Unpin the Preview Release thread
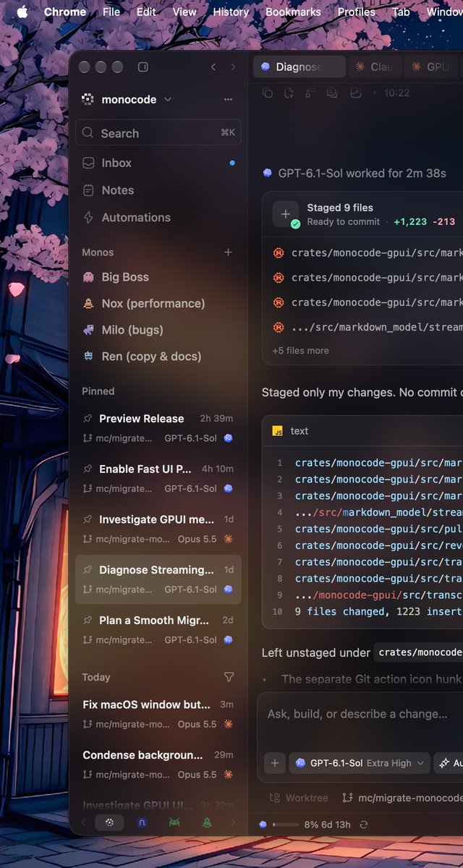 88,418
